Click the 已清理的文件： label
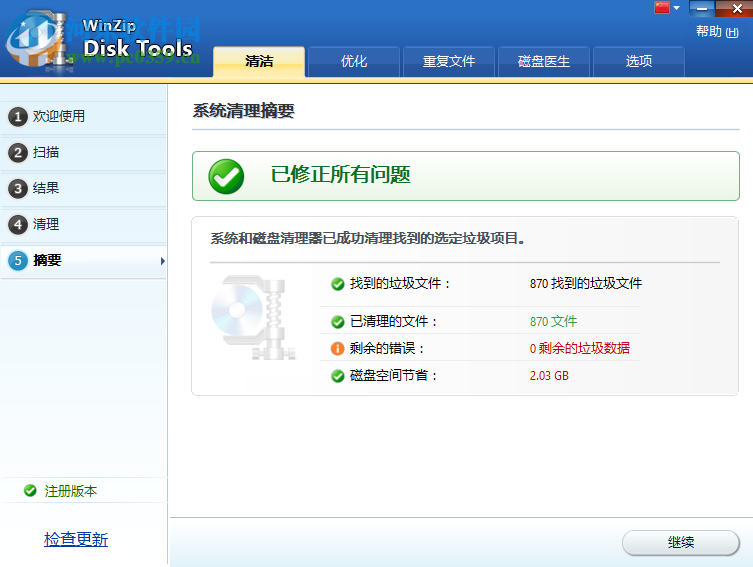Screen dimensions: 753x567 pos(394,321)
